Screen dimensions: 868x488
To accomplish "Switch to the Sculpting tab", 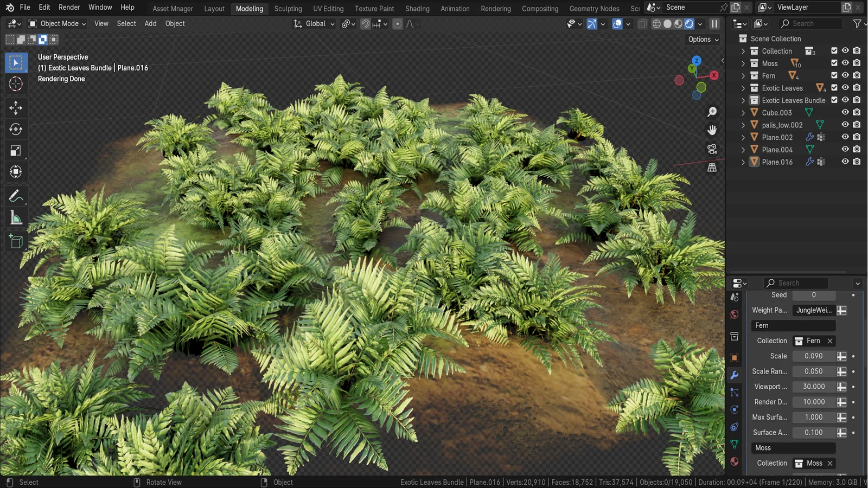I will [288, 8].
